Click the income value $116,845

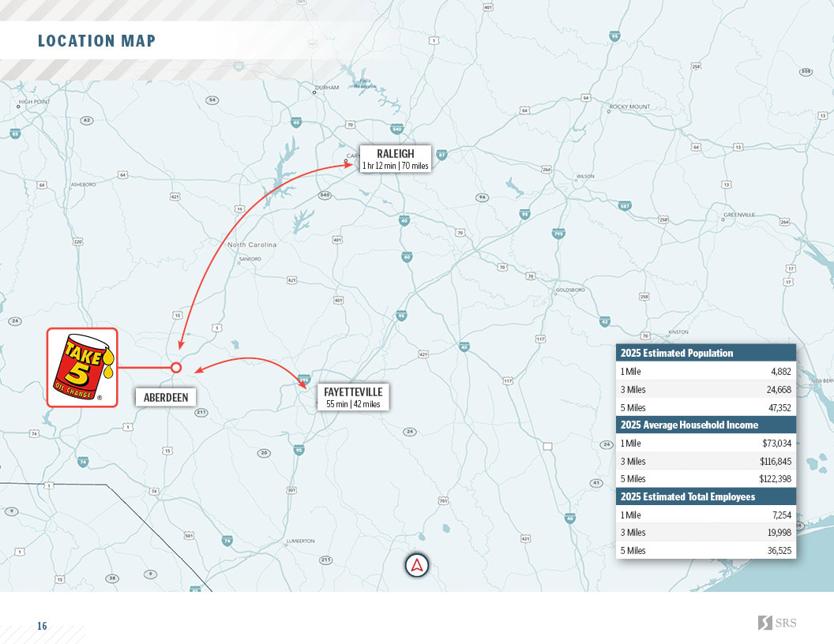pos(776,461)
